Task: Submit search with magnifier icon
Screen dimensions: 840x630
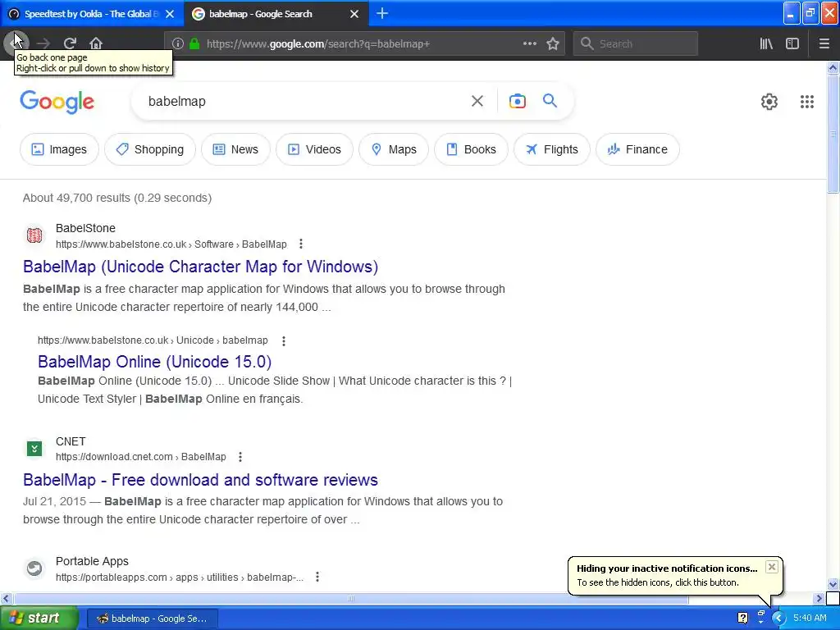Action: [x=550, y=100]
